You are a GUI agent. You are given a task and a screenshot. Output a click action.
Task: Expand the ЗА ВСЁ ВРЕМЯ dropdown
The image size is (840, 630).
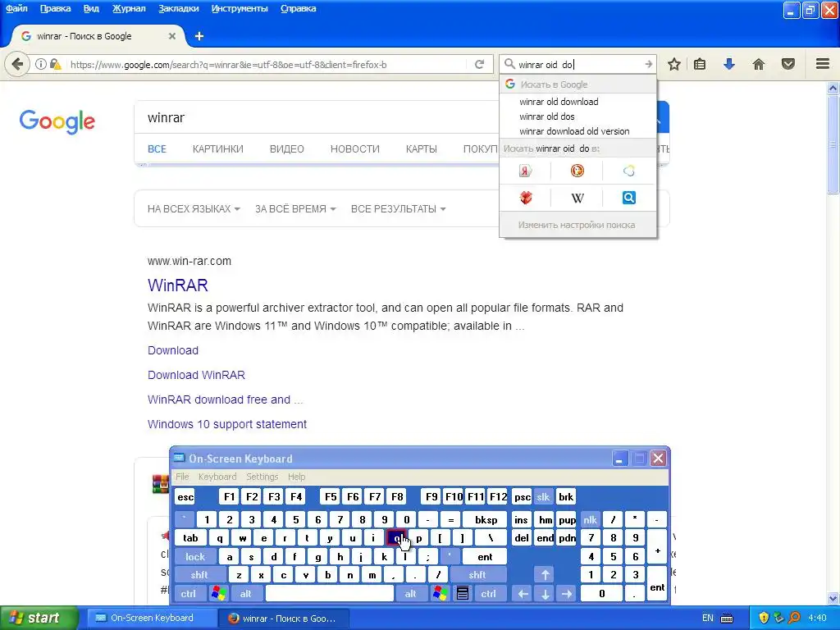(295, 209)
